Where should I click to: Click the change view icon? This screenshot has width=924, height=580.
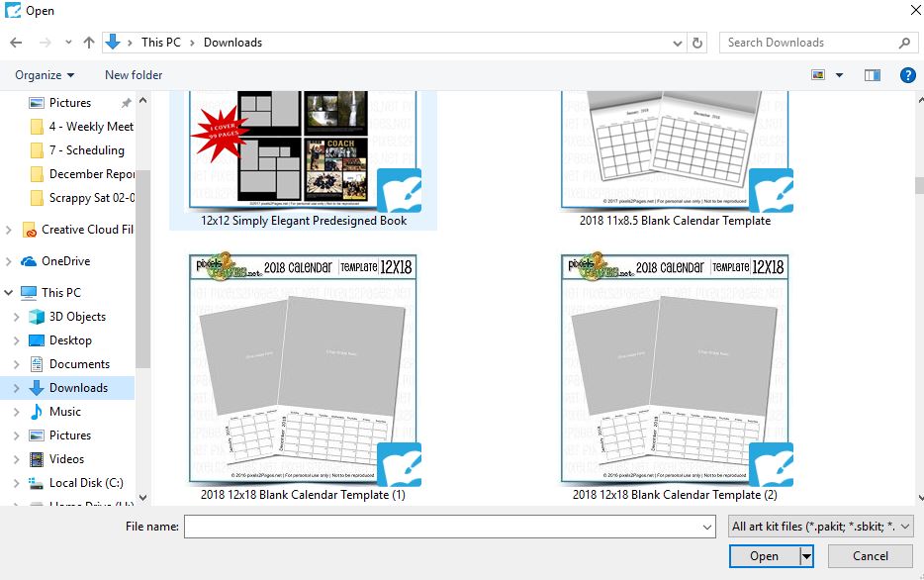point(818,75)
